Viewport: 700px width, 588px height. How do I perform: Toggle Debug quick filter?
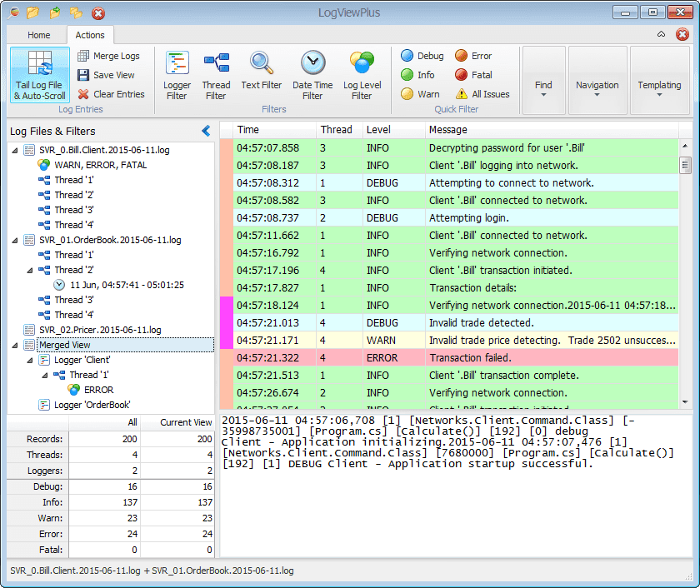pos(422,56)
